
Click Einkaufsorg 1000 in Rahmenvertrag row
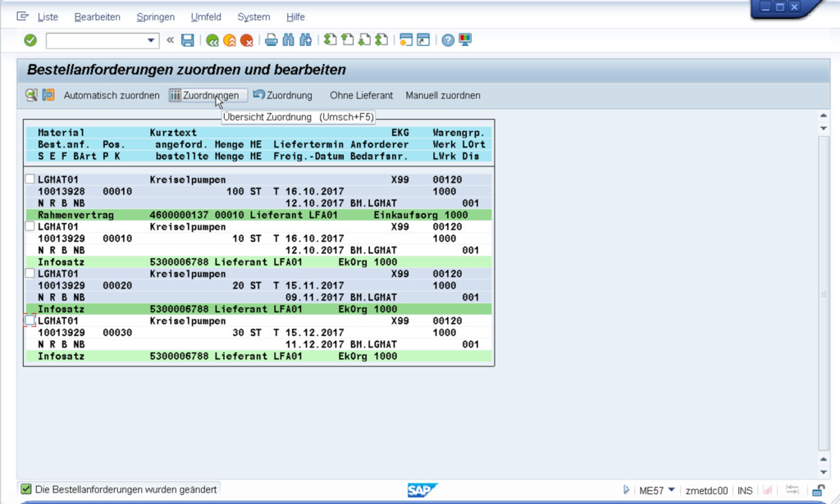(x=421, y=215)
